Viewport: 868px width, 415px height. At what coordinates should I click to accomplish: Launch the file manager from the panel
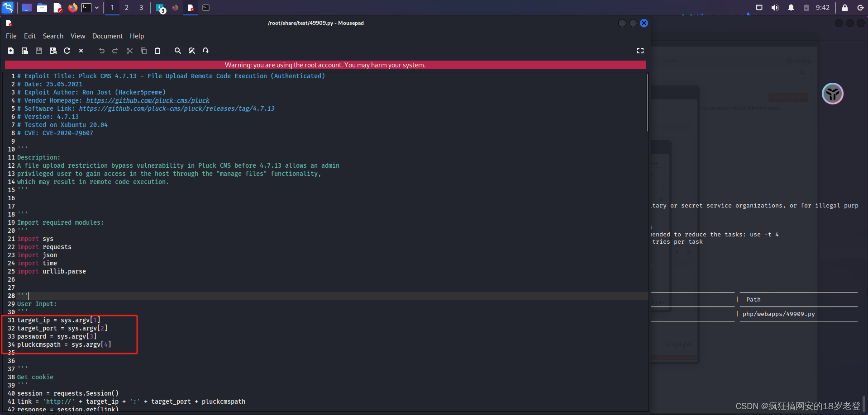tap(42, 8)
